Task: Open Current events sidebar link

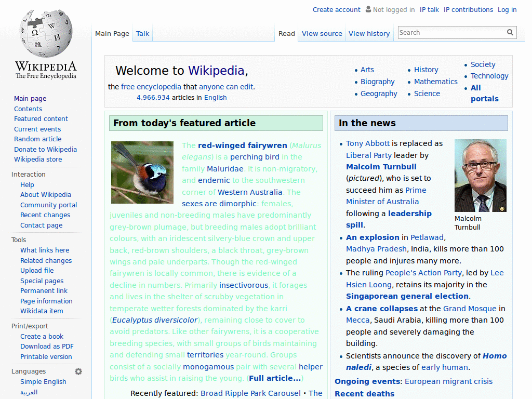Action: (x=37, y=129)
